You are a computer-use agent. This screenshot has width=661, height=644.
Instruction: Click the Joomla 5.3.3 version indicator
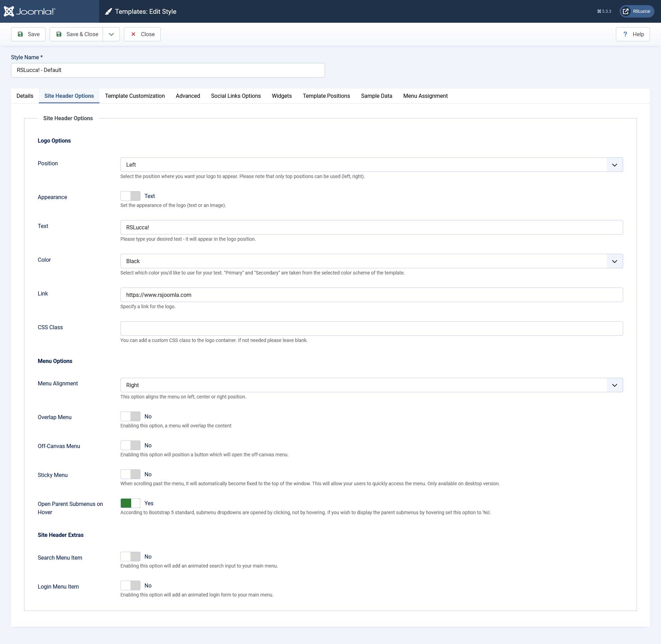click(x=604, y=11)
